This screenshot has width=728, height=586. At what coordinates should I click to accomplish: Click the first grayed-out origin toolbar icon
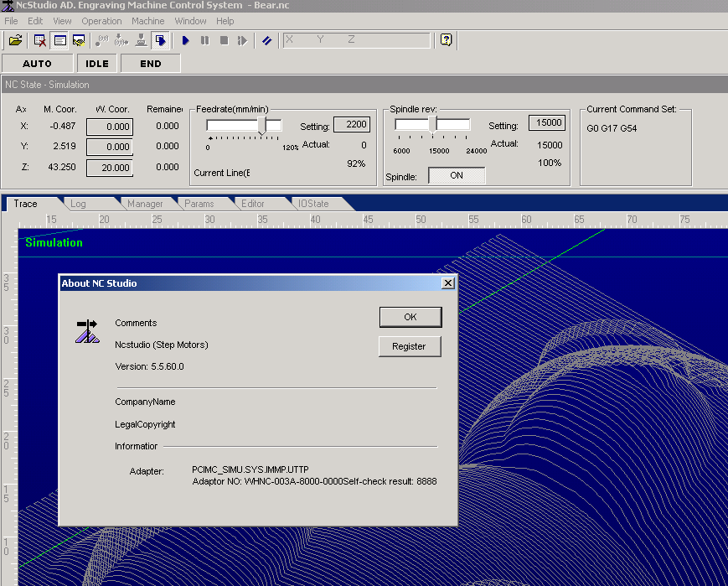tap(101, 40)
